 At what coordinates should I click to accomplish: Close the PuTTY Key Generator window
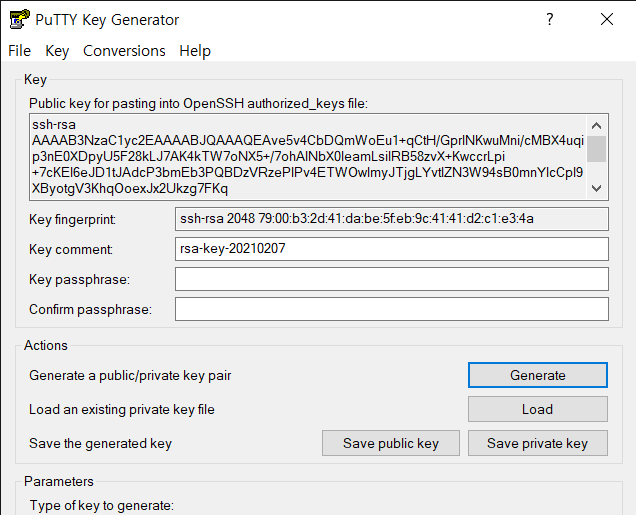point(607,19)
